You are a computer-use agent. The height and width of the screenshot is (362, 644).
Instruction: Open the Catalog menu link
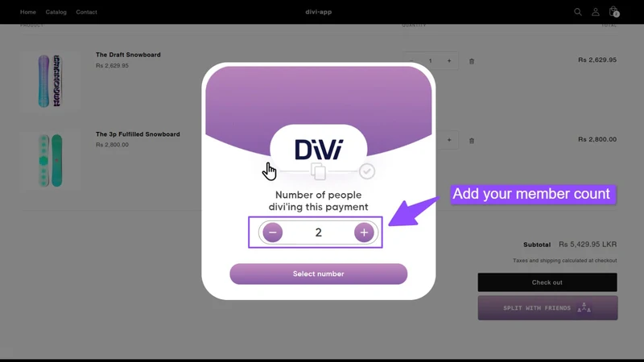point(56,12)
